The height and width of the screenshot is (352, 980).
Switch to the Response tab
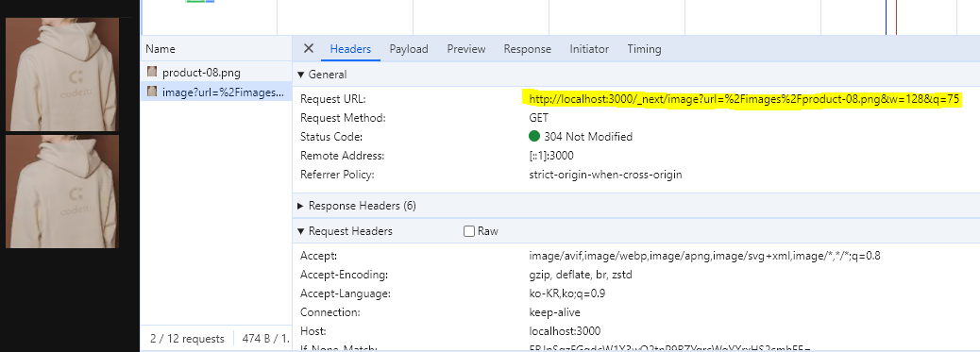coord(528,49)
